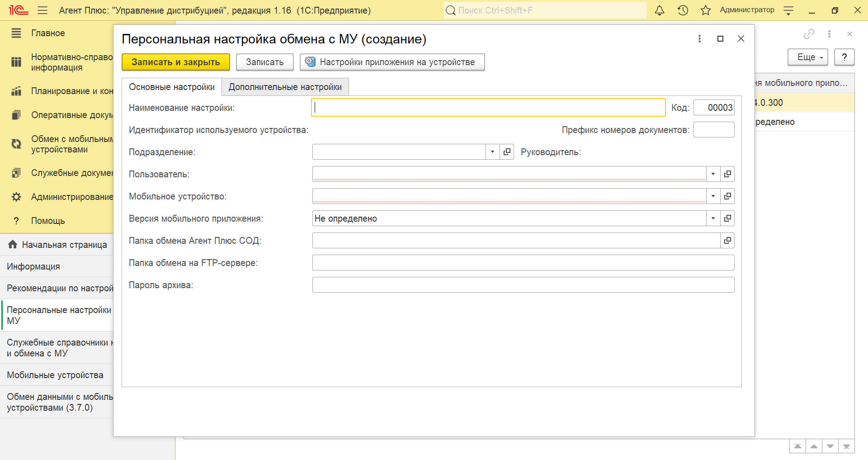Open Мобильное устройство reference open icon
The width and height of the screenshot is (868, 460).
click(x=727, y=196)
